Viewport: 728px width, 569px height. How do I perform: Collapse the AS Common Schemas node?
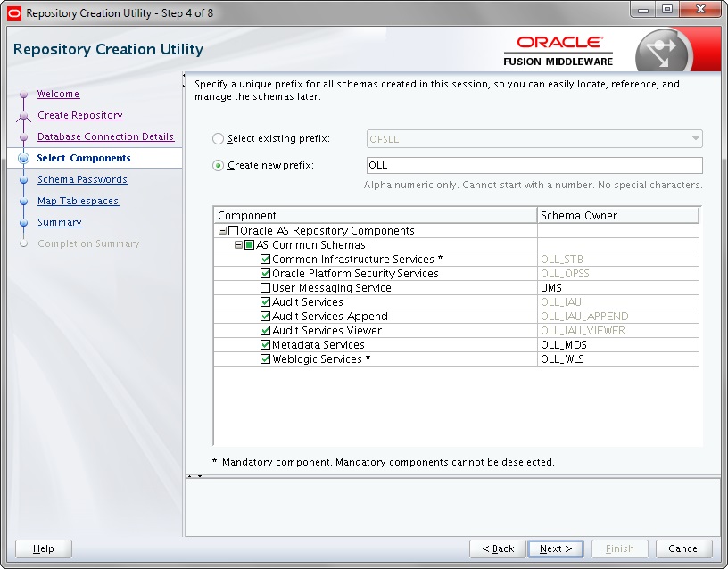tap(238, 244)
